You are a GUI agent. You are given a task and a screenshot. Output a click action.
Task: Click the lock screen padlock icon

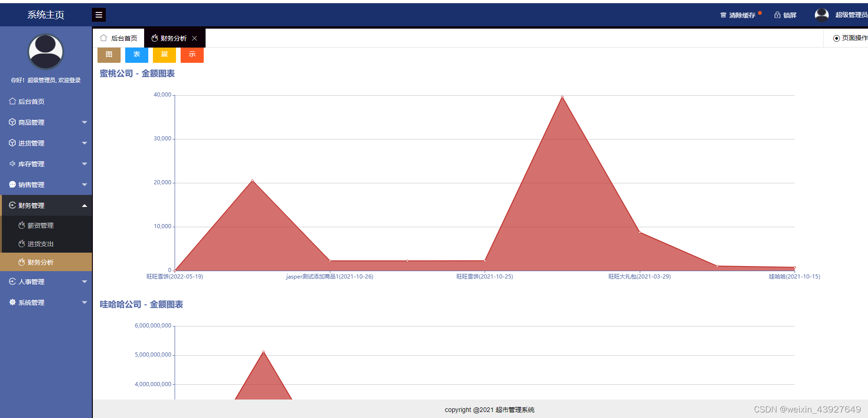pos(777,15)
